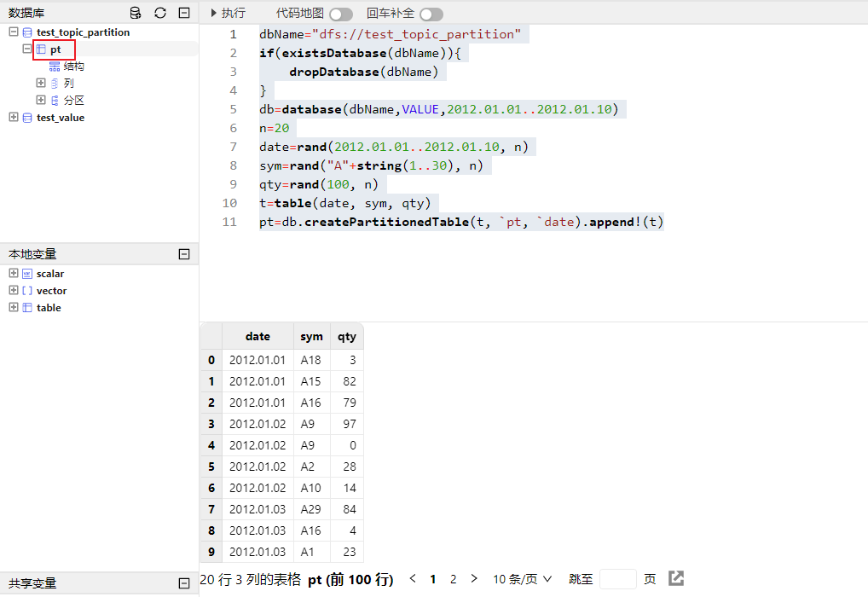The height and width of the screenshot is (597, 868).
Task: Refresh the database list
Action: pyautogui.click(x=160, y=13)
